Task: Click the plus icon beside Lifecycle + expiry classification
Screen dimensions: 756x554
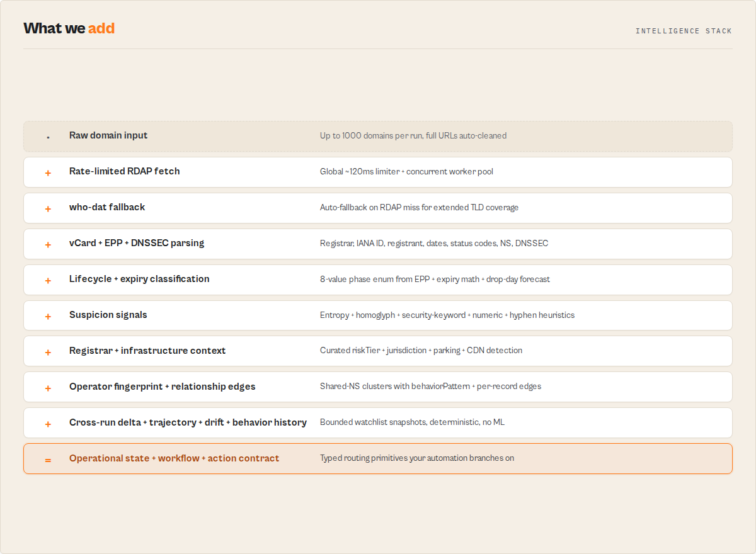Action: click(x=48, y=280)
